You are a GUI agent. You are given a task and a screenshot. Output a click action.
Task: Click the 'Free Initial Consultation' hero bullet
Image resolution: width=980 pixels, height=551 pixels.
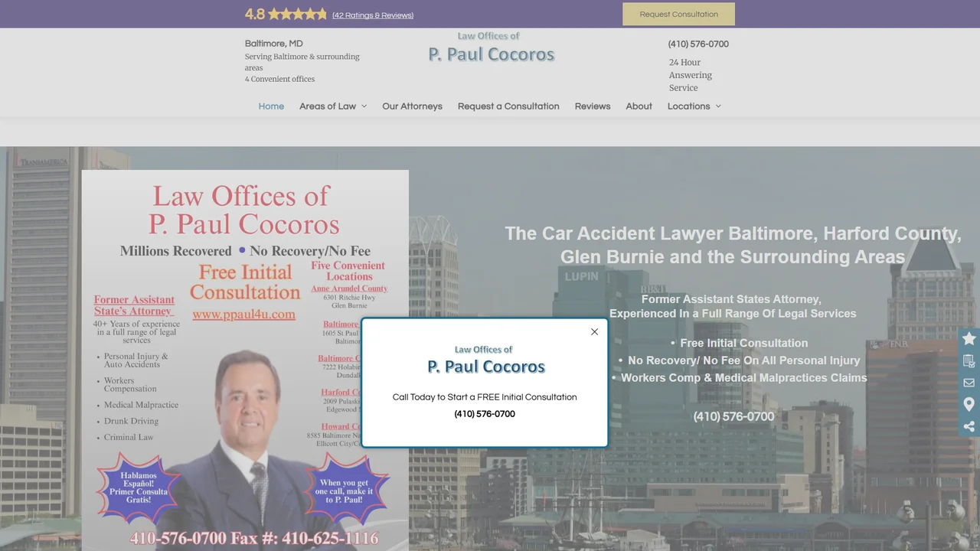coord(743,343)
